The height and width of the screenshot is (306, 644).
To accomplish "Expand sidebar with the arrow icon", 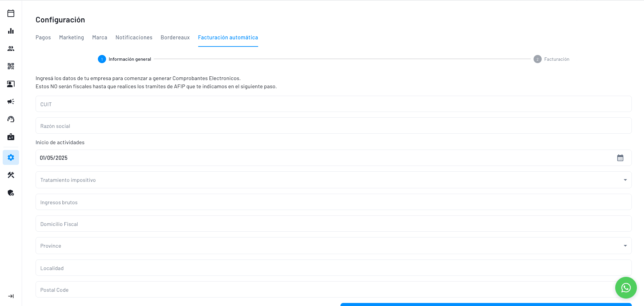I will point(11,296).
